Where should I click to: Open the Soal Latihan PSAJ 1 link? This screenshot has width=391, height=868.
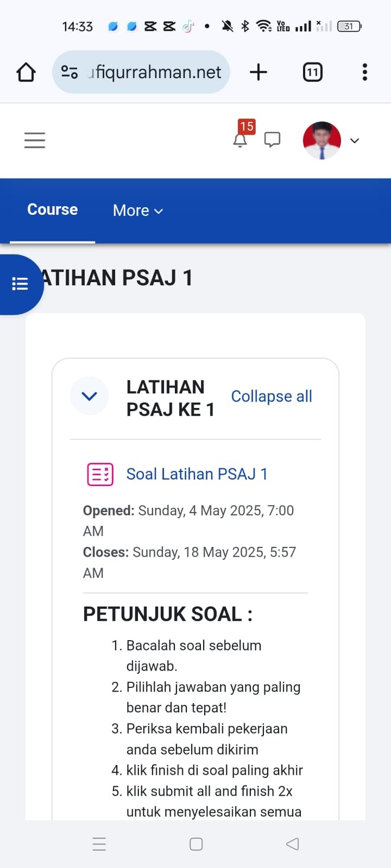click(x=197, y=474)
